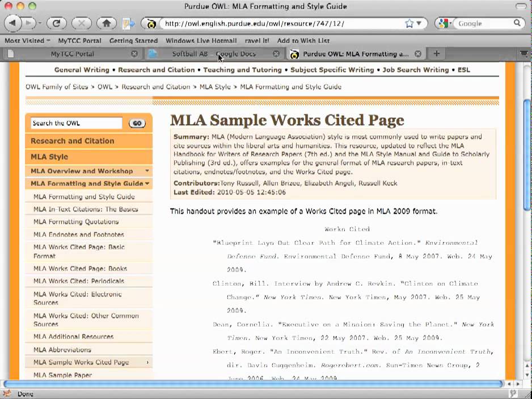Open the Research and Citation top navigation link
This screenshot has width=532, height=399.
[x=157, y=70]
